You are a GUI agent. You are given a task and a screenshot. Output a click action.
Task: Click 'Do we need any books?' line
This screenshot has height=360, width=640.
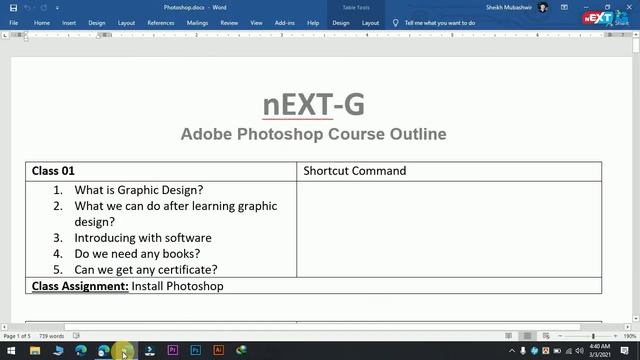[137, 253]
